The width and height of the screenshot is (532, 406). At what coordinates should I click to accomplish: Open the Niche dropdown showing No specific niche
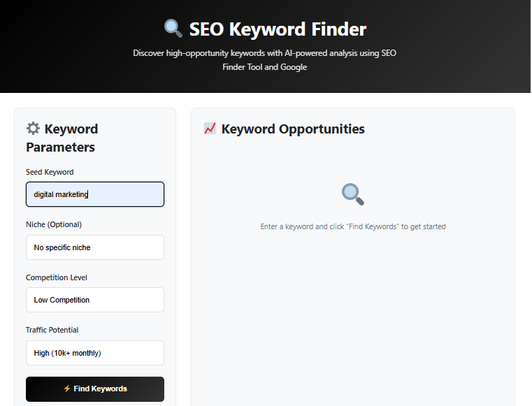pyautogui.click(x=94, y=247)
